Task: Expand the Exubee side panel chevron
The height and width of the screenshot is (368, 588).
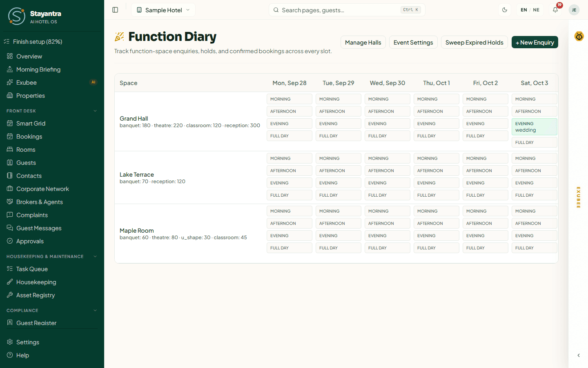Action: pos(579,355)
